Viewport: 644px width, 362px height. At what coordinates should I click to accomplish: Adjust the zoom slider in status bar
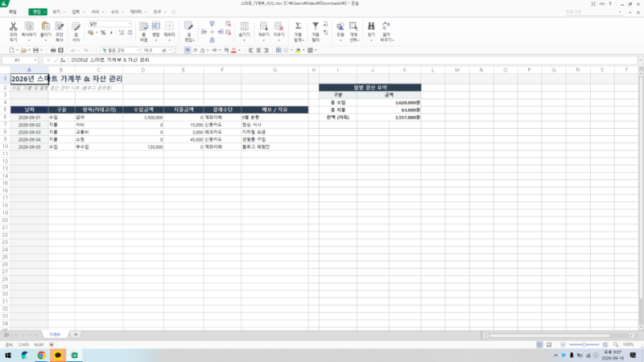[x=584, y=345]
